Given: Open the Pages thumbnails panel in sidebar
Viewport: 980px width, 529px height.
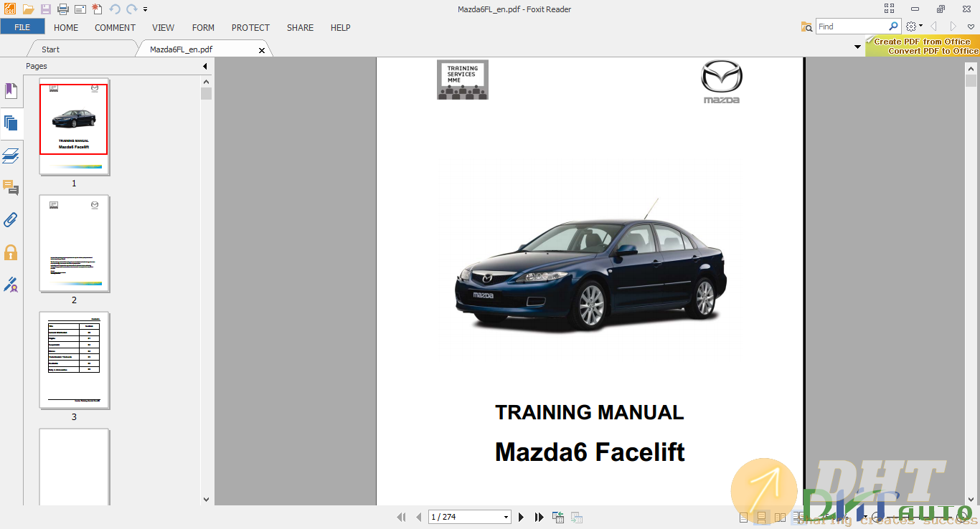Looking at the screenshot, I should (11, 123).
